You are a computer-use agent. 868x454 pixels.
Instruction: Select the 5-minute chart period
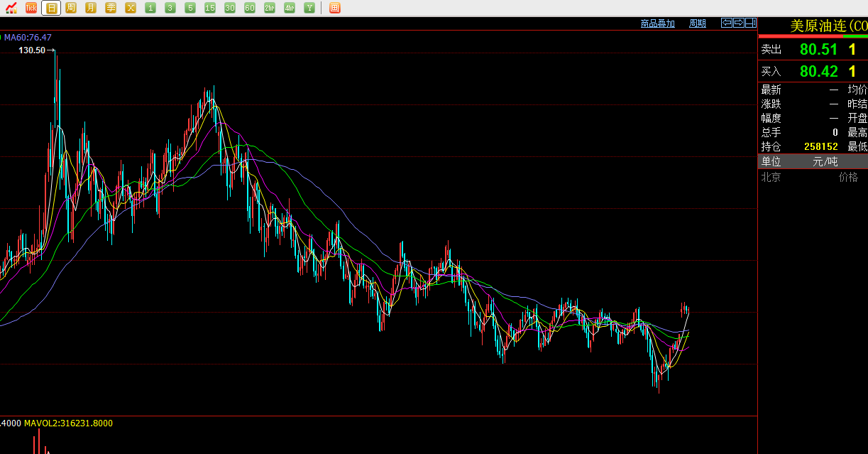[x=190, y=8]
